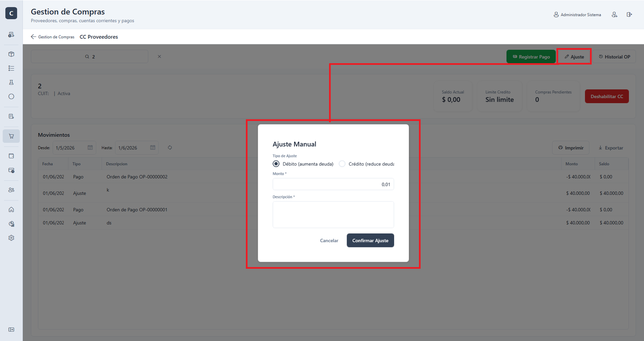Image resolution: width=644 pixels, height=341 pixels.
Task: Click the home icon in sidebar
Action: (x=11, y=210)
